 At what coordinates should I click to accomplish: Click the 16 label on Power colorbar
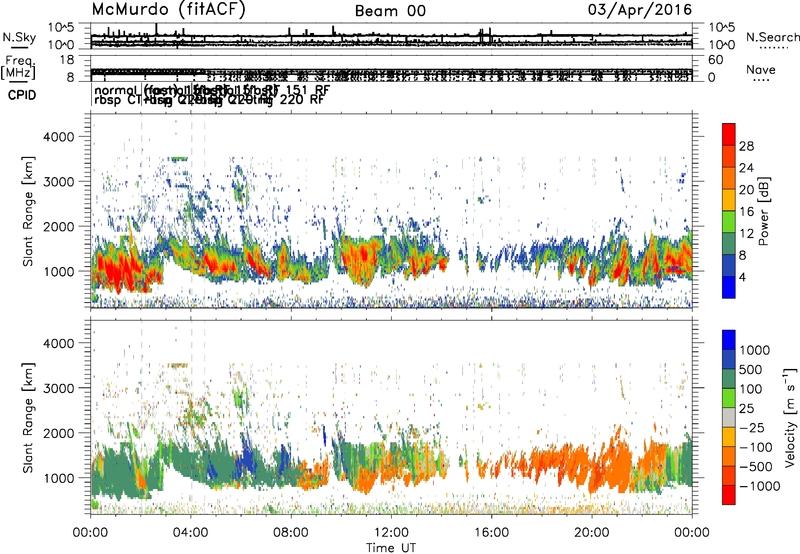746,212
